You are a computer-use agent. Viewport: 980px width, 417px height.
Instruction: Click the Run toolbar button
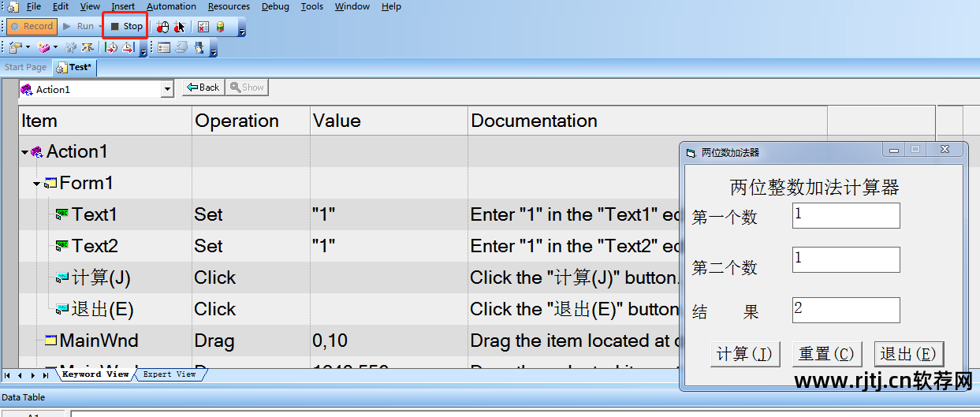(79, 27)
